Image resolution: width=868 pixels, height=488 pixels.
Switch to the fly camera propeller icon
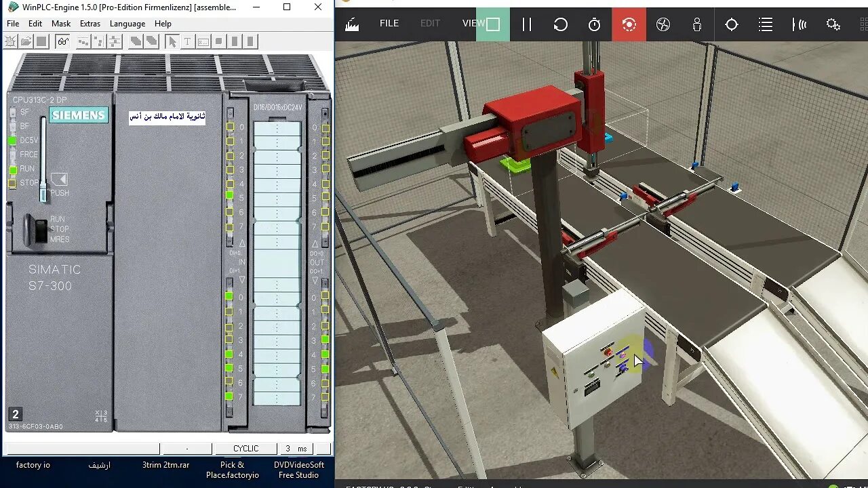point(663,24)
